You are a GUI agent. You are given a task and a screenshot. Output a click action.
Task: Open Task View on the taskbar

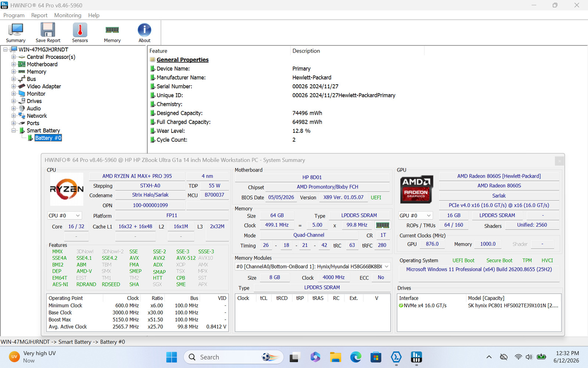[295, 357]
